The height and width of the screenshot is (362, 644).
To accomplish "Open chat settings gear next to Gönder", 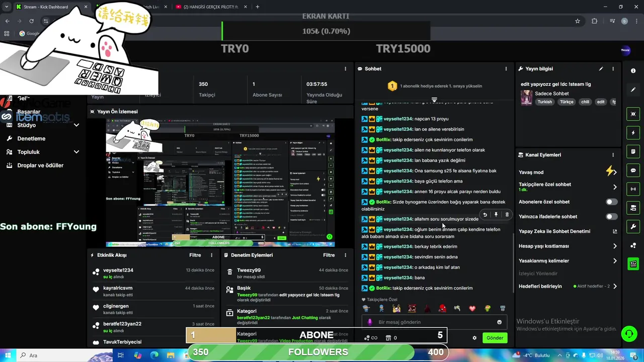I will [x=474, y=338].
